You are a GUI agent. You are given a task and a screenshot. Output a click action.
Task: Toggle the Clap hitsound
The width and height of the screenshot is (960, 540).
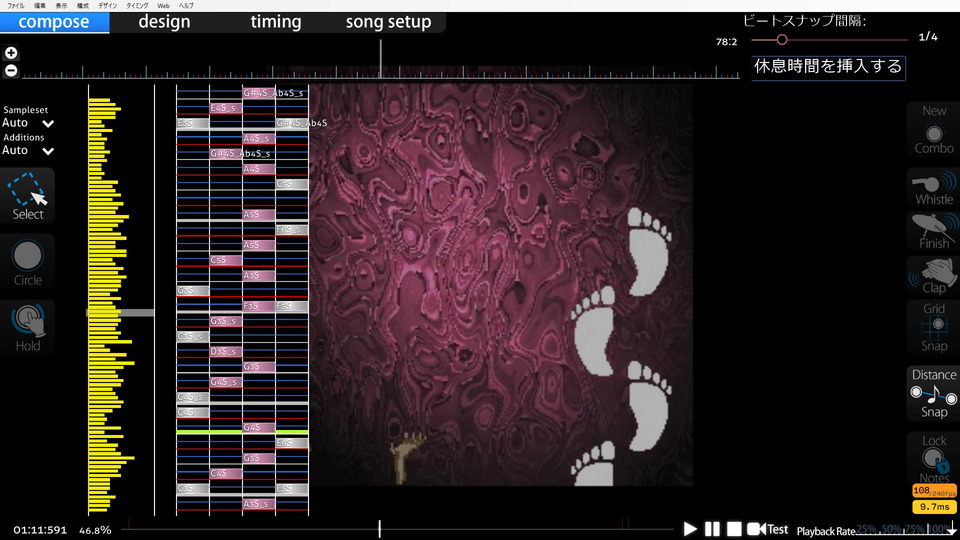tap(934, 276)
